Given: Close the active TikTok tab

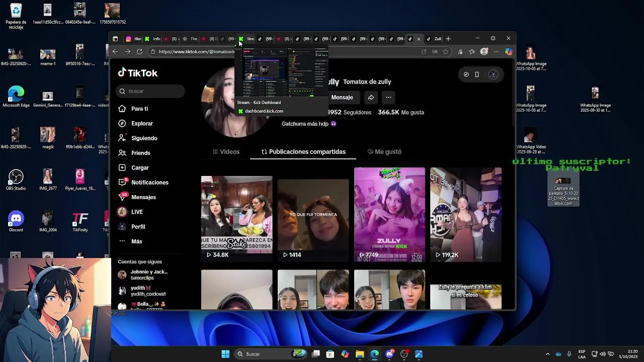Looking at the screenshot, I should pos(419,39).
